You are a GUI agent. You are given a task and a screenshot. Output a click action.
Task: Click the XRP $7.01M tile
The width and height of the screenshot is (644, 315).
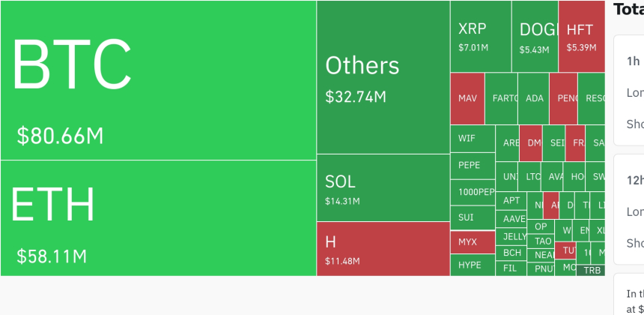point(480,36)
